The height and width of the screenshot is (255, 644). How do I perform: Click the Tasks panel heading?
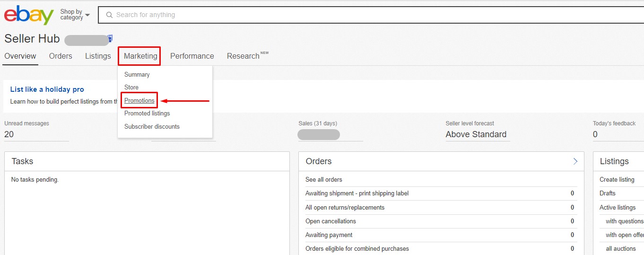point(22,161)
